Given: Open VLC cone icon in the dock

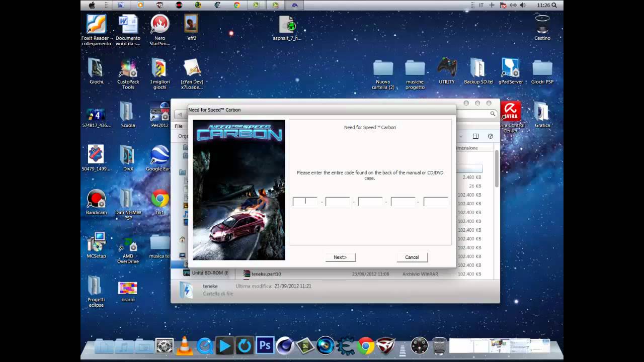Looking at the screenshot, I should 185,345.
